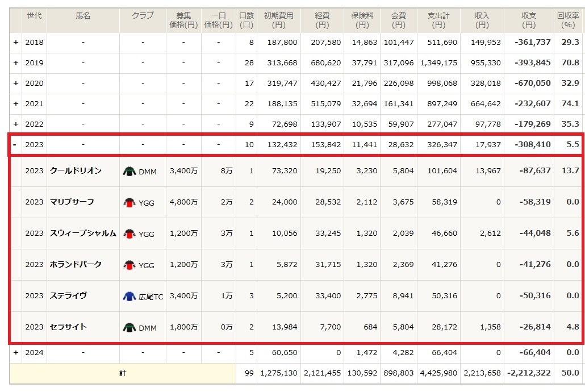Click the 馬名 column header
The width and height of the screenshot is (585, 392).
tap(83, 16)
